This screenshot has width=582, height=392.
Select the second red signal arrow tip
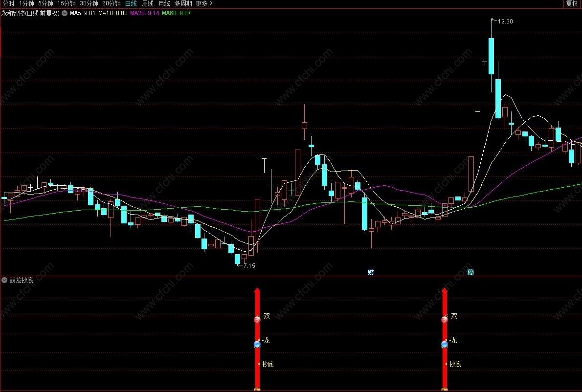pyautogui.click(x=445, y=290)
